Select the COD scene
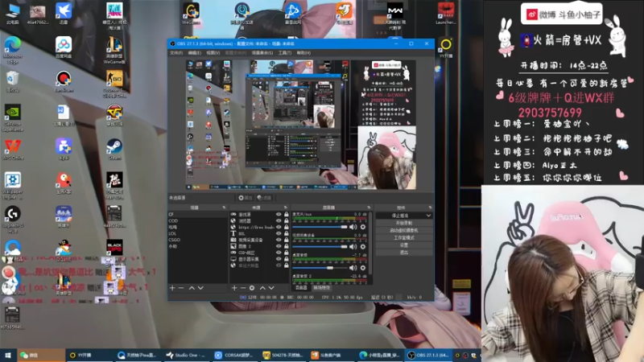 197,220
